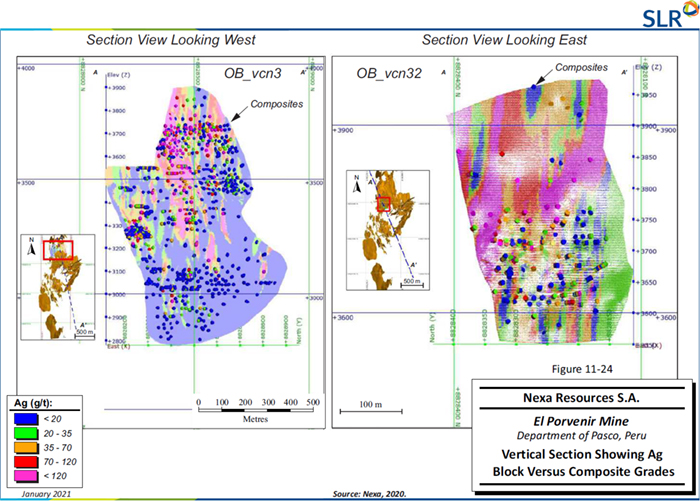This screenshot has width=700, height=501.
Task: Click 'Block Versus Composite Grades' title text
Action: [x=583, y=472]
